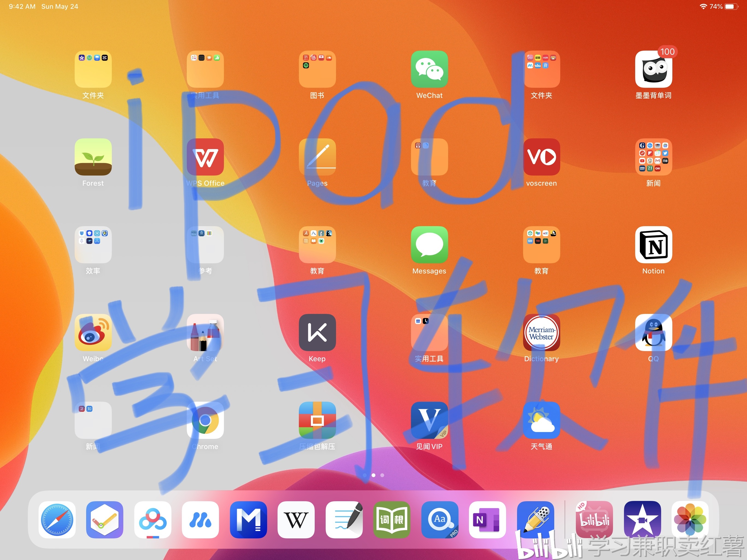Screen dimensions: 747x560
Task: Open the WeChat app
Action: pos(429,69)
